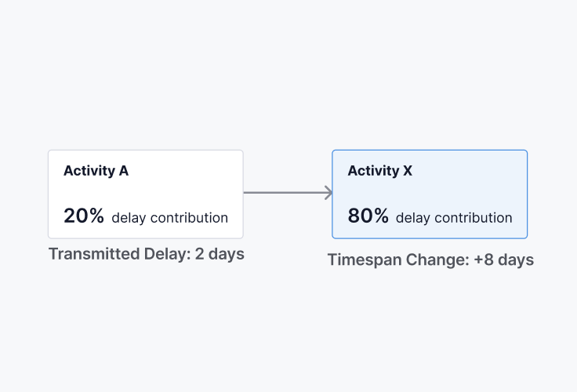Click the word 'Timespan' below Activity X
The width and height of the screenshot is (577, 392).
click(365, 260)
